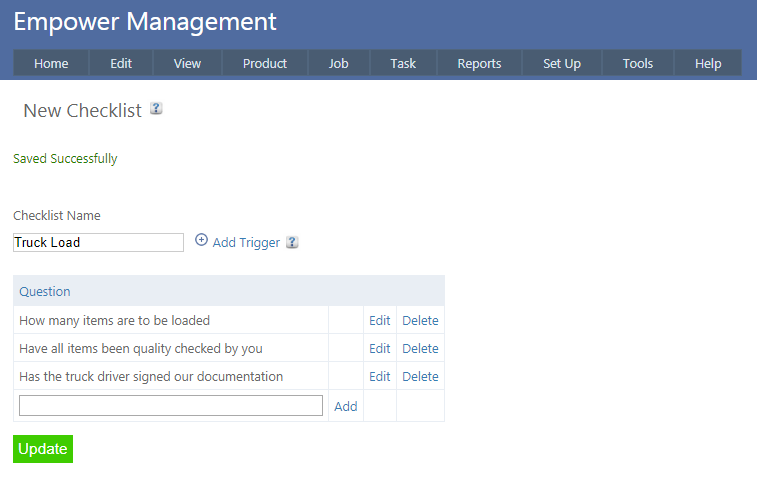Click the Add Trigger link
Screen dimensions: 757x477
click(246, 242)
